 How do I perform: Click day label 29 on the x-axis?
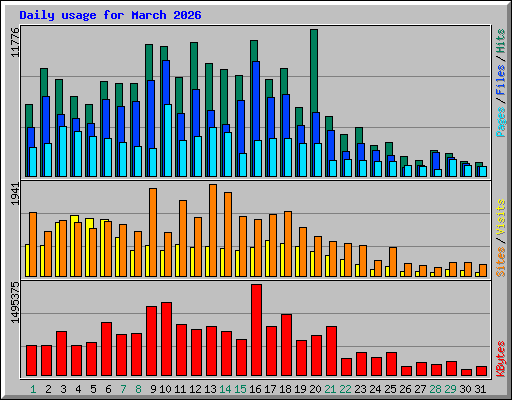450,389
